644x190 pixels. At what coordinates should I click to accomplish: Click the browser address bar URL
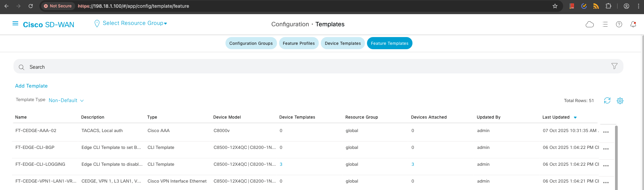[x=133, y=6]
